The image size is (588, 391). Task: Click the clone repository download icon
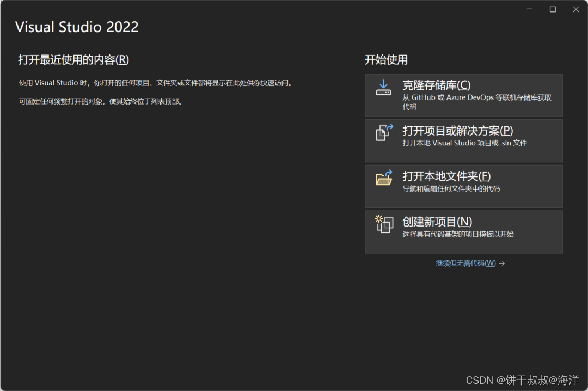tap(384, 88)
